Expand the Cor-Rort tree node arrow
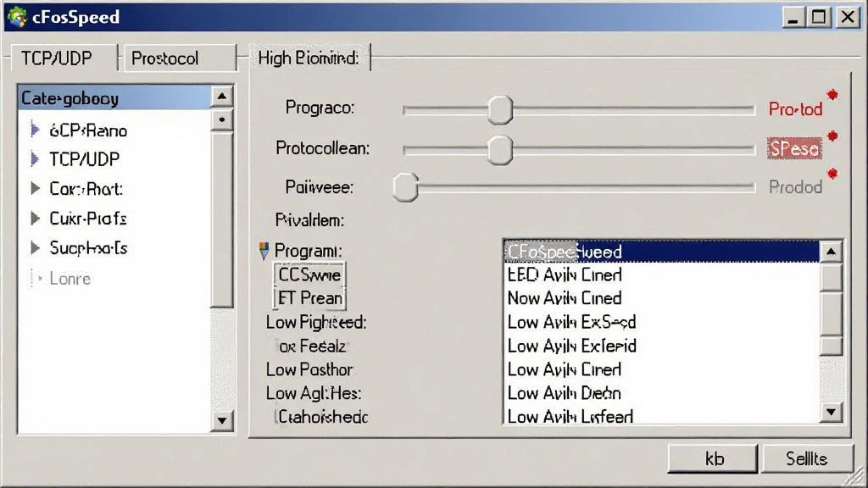Viewport: 868px width, 488px height. (x=35, y=189)
